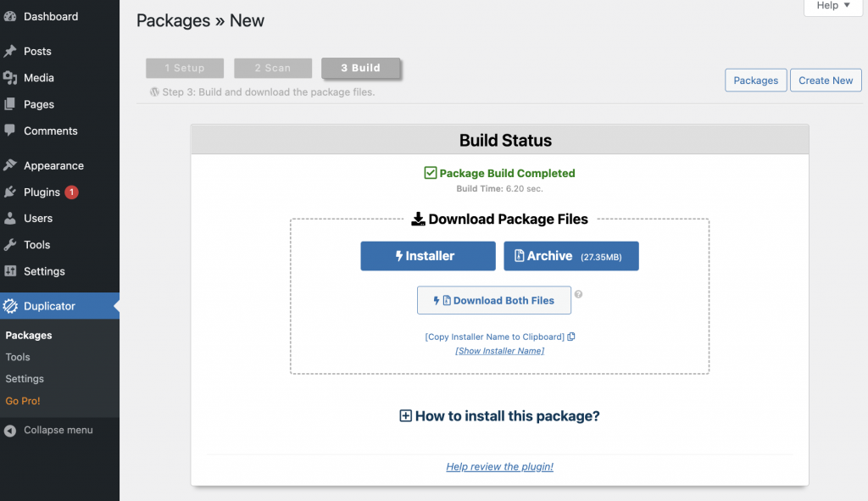Select the Posts pin icon
This screenshot has height=501, width=868.
[12, 51]
